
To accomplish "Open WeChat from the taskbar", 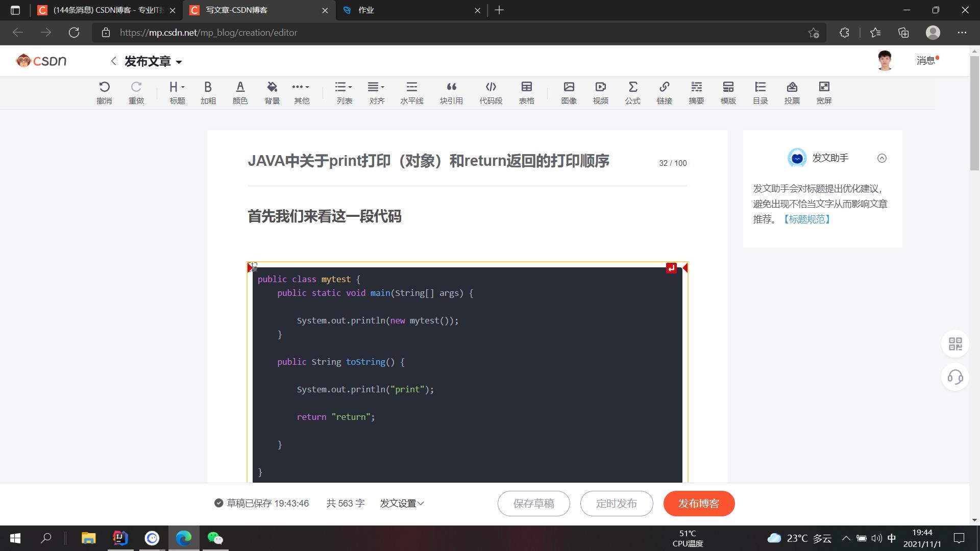I will pos(215,538).
